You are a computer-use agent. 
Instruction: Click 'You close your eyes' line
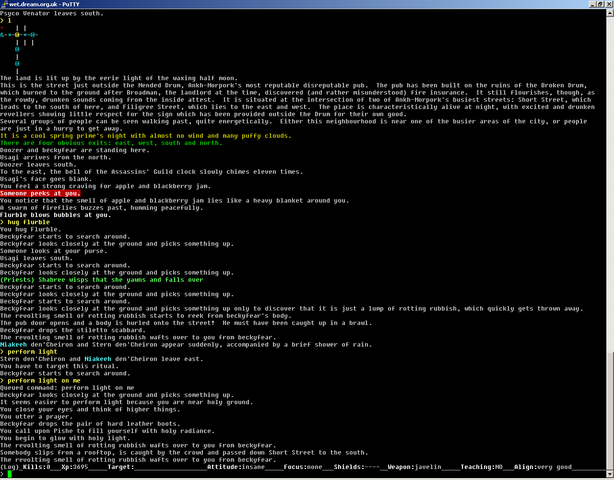pyautogui.click(x=90, y=410)
